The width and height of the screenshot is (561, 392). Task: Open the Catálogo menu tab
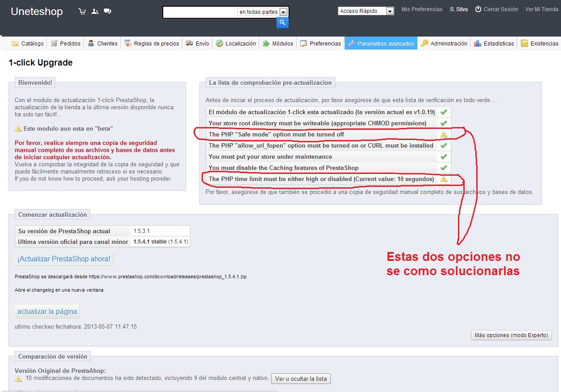28,43
